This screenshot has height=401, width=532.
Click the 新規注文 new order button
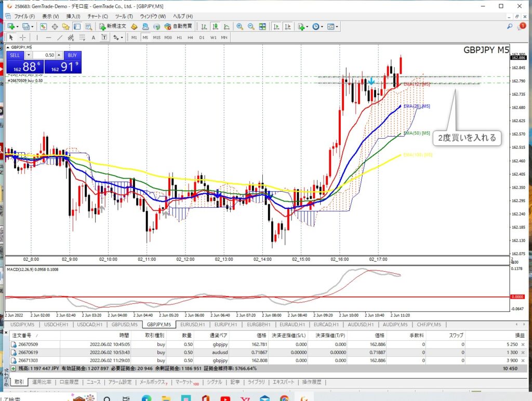(x=112, y=26)
